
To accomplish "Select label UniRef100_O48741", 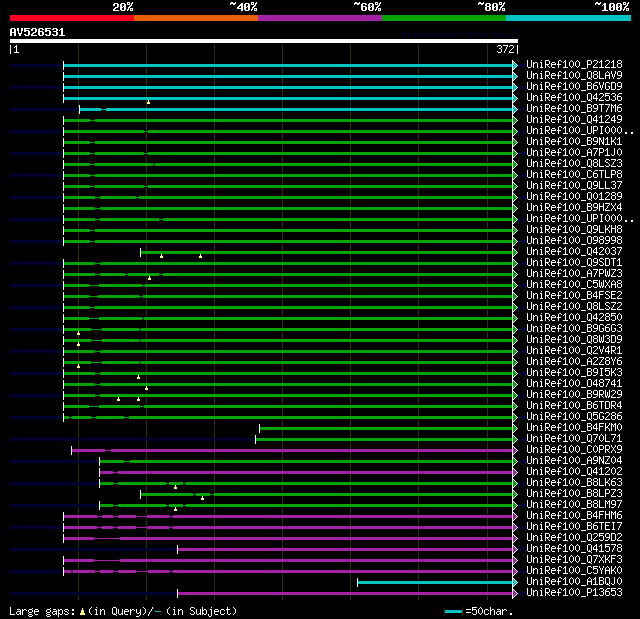I will point(574,384).
